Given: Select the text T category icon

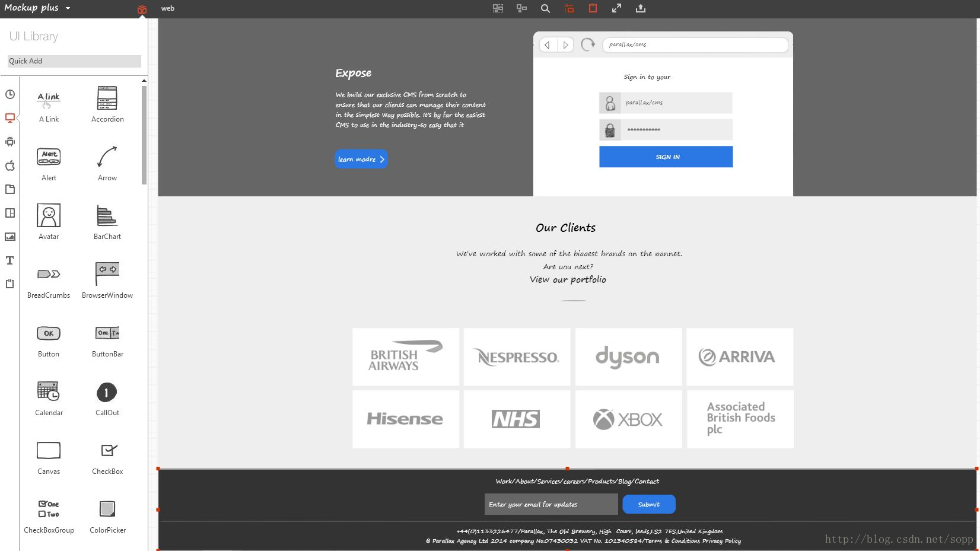Looking at the screenshot, I should click(x=10, y=260).
